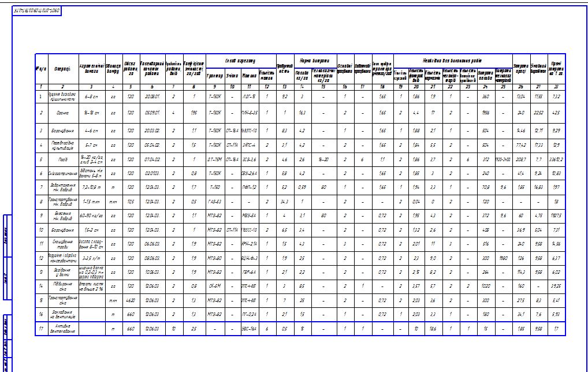This screenshot has height=372, width=588.
Task: Click the 'Машина' column header
Action: click(249, 76)
